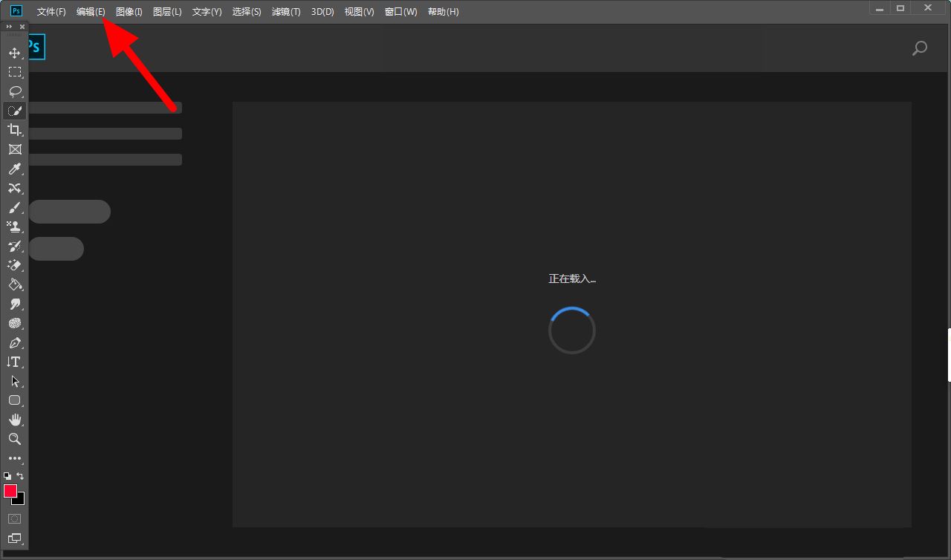Viewport: 951px width, 560px height.
Task: Select the Frame tool
Action: coord(14,149)
